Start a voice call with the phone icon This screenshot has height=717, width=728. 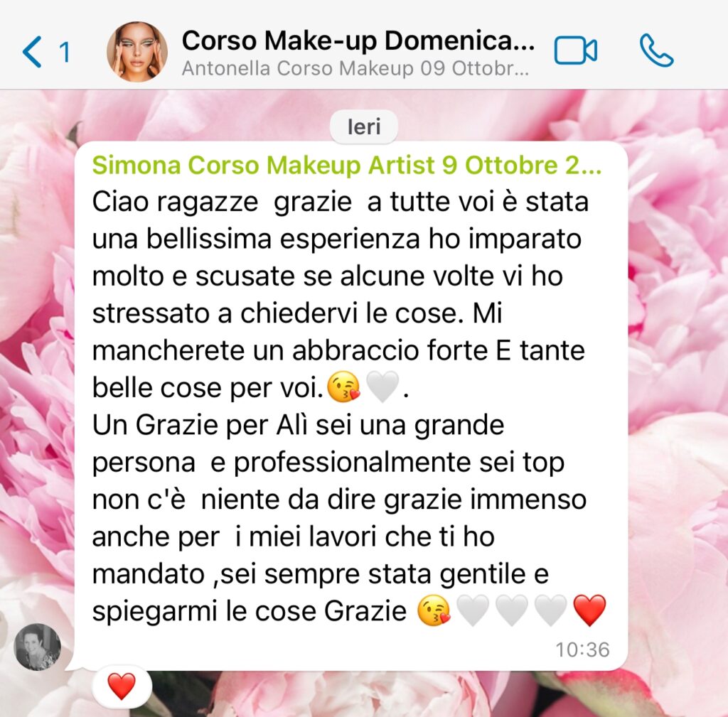[656, 50]
